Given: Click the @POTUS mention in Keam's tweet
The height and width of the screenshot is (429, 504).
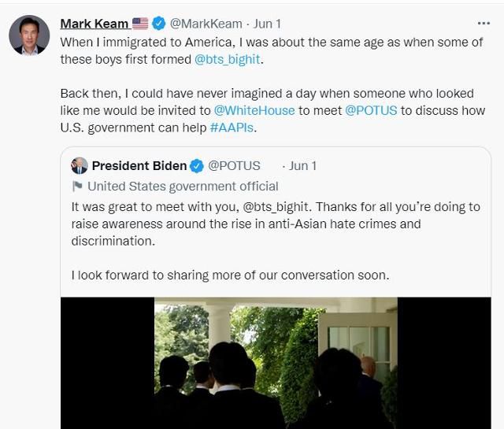Looking at the screenshot, I should (x=371, y=110).
